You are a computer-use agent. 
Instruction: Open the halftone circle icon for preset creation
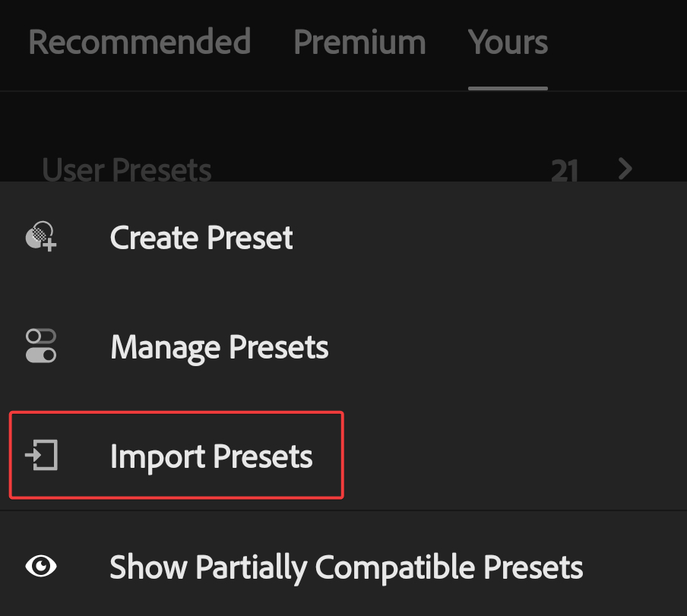tap(40, 236)
